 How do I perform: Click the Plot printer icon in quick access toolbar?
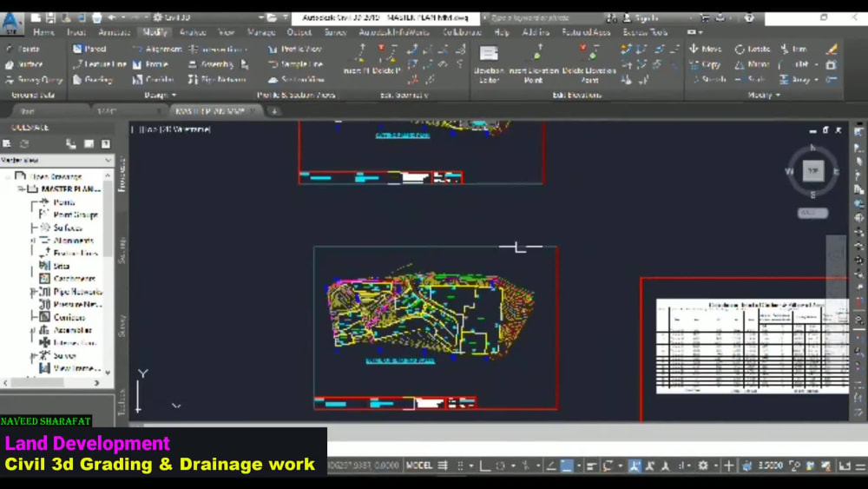[97, 17]
